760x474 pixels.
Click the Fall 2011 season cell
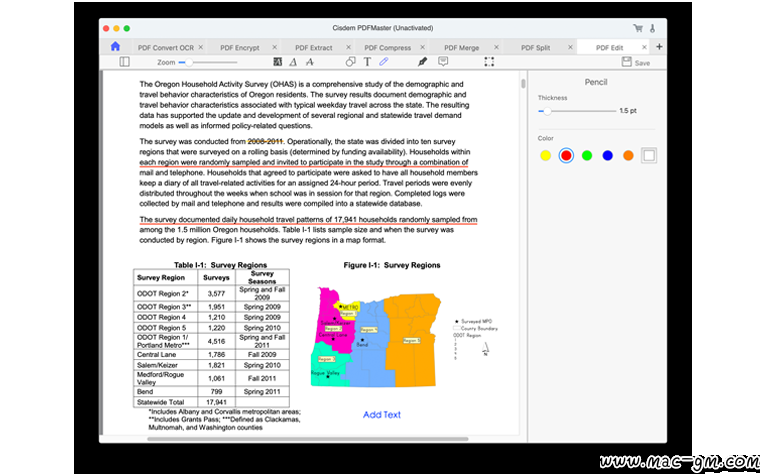262,379
